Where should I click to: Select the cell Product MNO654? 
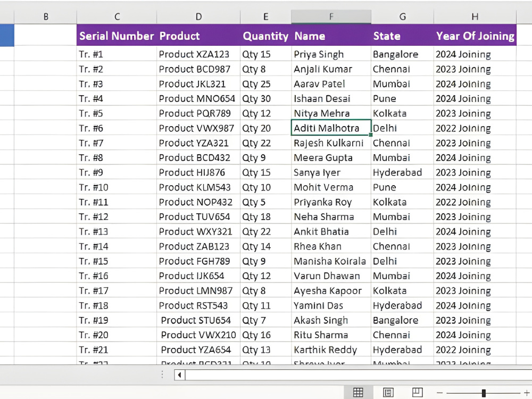pos(198,98)
